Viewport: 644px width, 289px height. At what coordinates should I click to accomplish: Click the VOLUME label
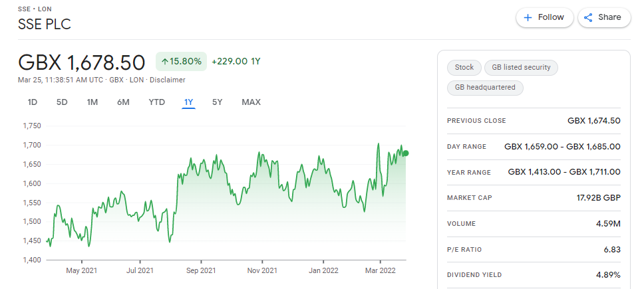[x=461, y=224]
